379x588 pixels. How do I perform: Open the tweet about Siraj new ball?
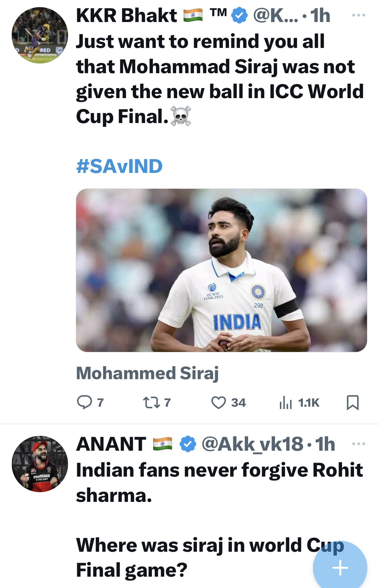(214, 79)
